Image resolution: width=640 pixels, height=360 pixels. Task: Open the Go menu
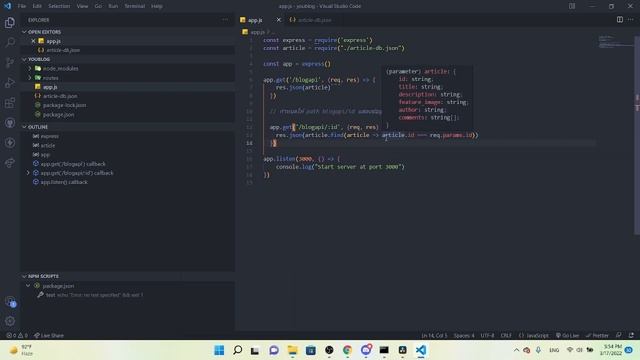pyautogui.click(x=98, y=6)
